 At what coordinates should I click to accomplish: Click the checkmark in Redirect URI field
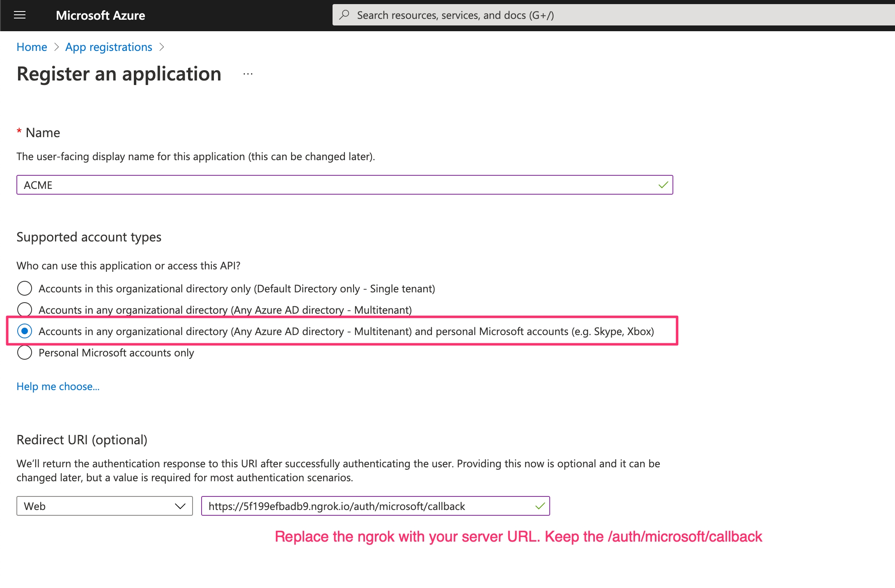[x=540, y=506]
